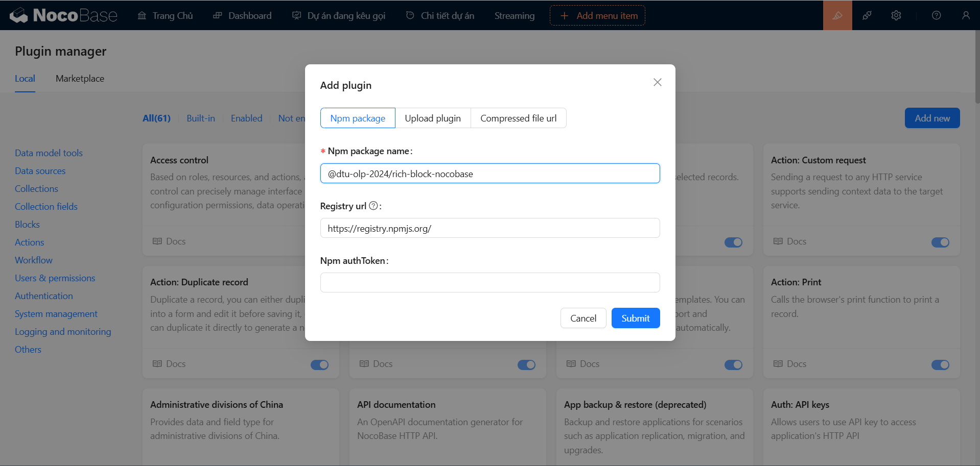Image resolution: width=980 pixels, height=466 pixels.
Task: Click the NocoBase logo
Action: (x=63, y=15)
